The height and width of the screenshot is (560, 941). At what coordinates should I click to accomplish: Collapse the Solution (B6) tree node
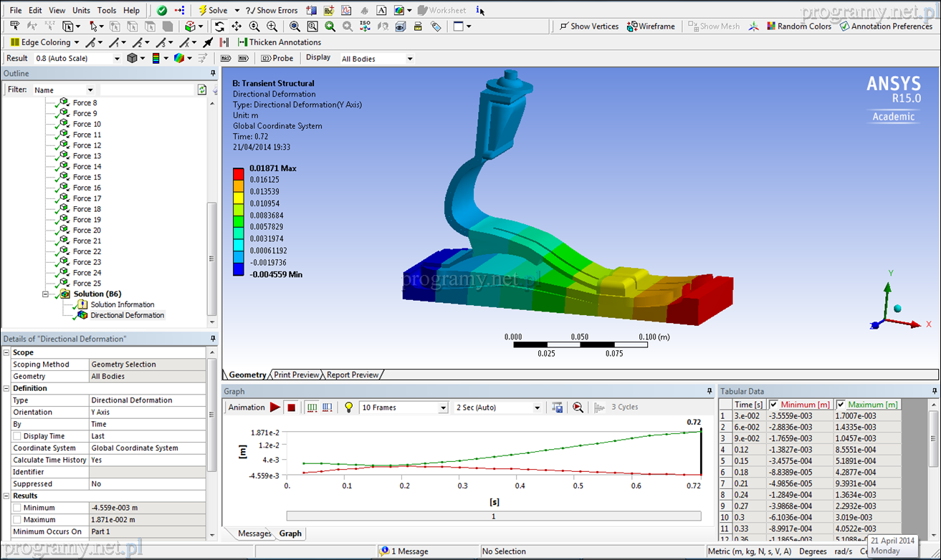(46, 294)
